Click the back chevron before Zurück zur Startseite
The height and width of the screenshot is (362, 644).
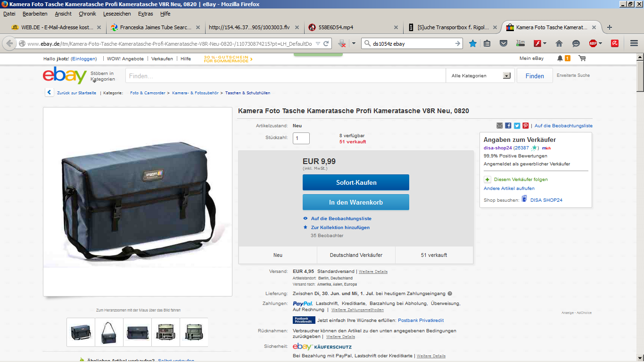tap(49, 92)
